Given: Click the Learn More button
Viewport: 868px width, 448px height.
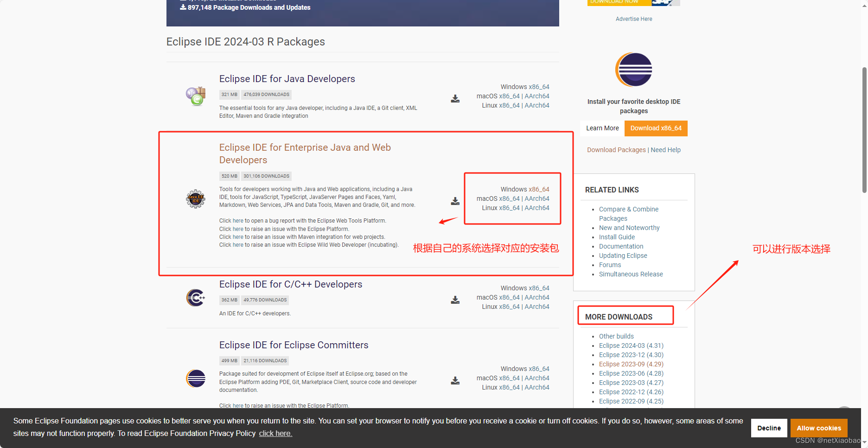Looking at the screenshot, I should click(x=602, y=128).
